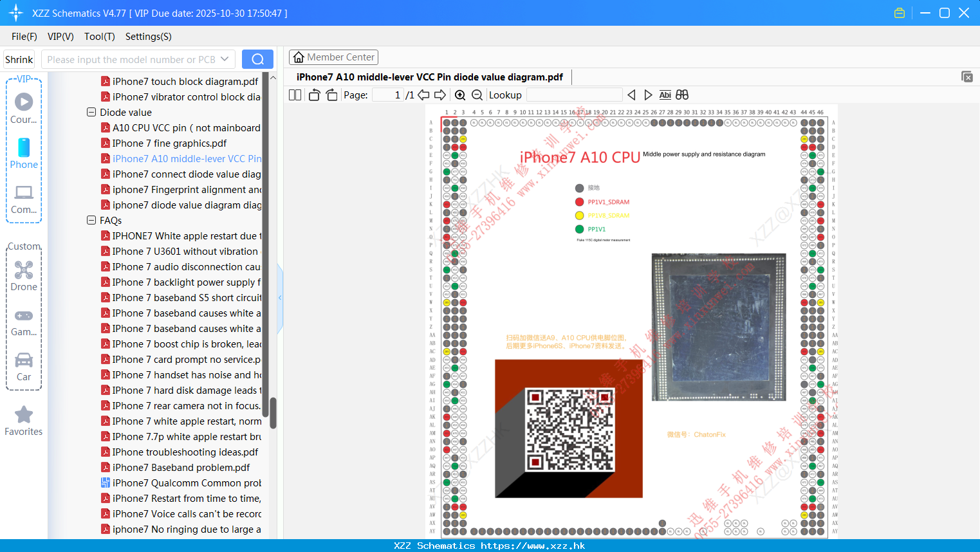980x552 pixels.
Task: Open A10 CPU VCC pin file
Action: pyautogui.click(x=181, y=127)
